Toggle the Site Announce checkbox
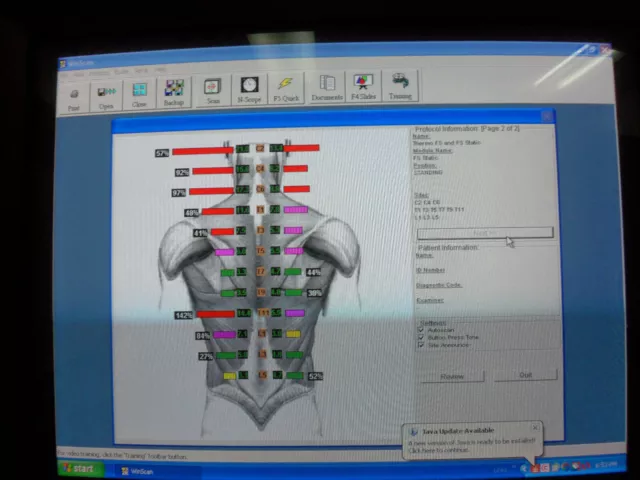The height and width of the screenshot is (480, 640). tap(421, 345)
